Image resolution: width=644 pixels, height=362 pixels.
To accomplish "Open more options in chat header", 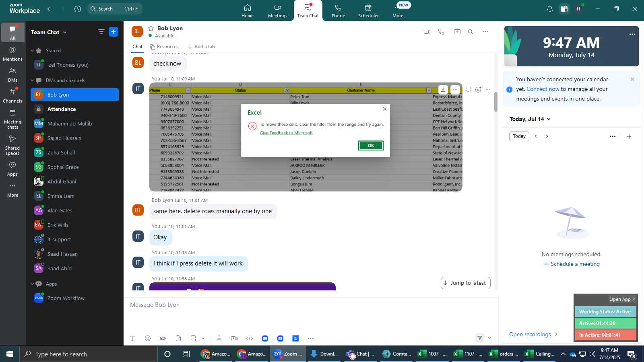I will (485, 32).
